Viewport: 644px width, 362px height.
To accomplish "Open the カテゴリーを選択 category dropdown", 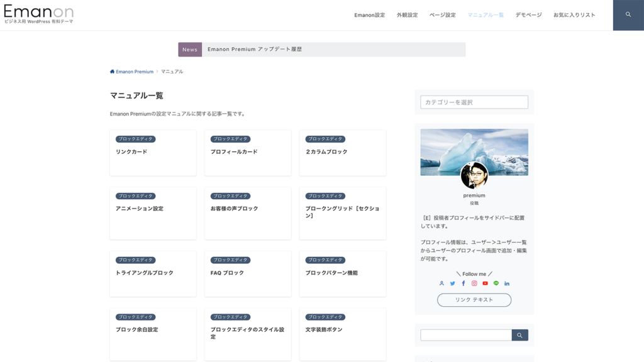I will pos(474,102).
